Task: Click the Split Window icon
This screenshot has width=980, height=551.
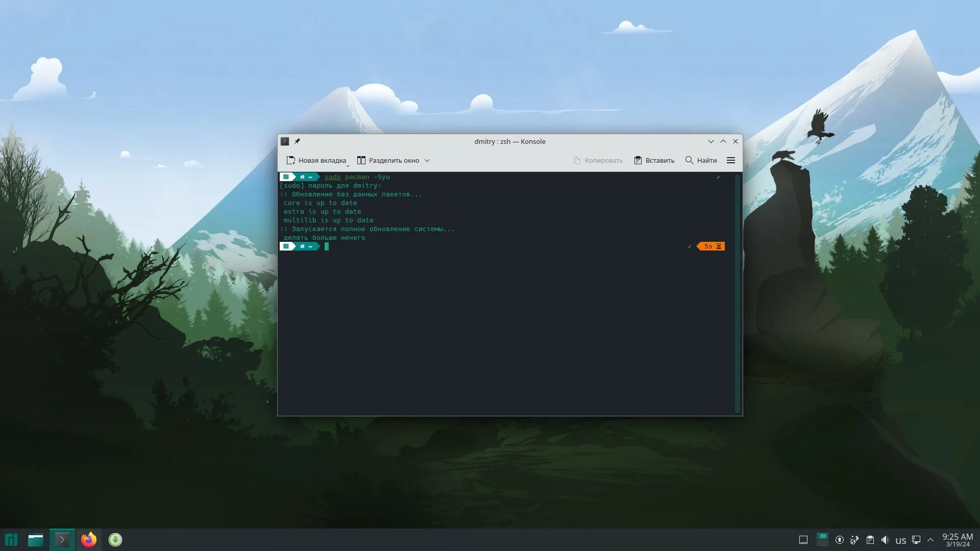Action: click(361, 160)
